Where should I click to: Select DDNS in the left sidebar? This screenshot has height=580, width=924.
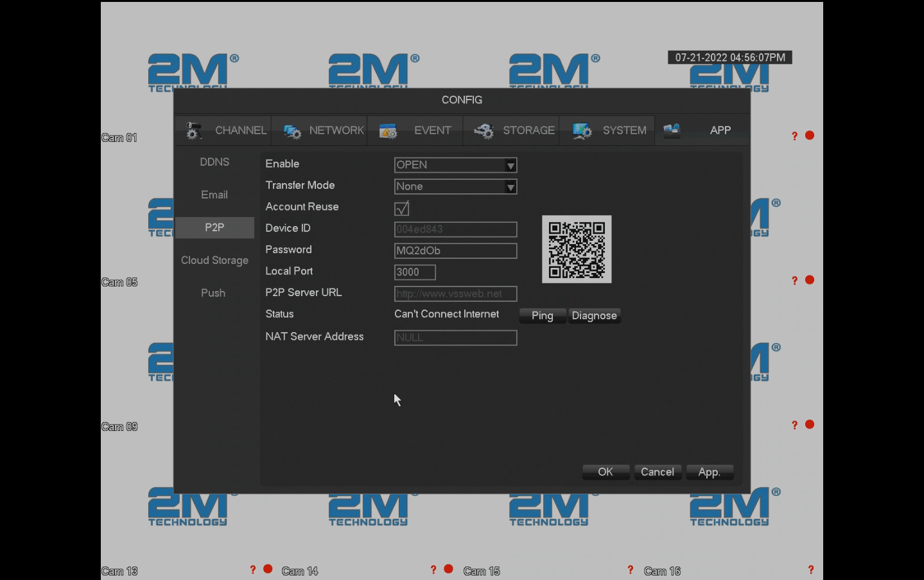[x=214, y=162]
